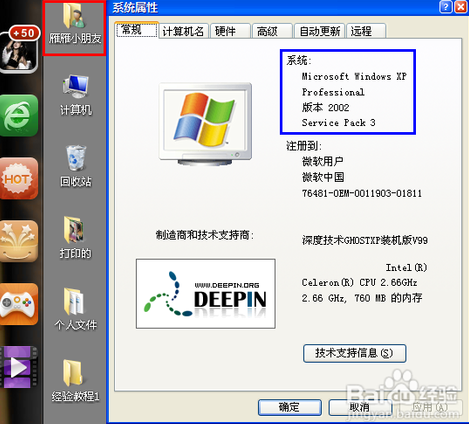Select the 自动更新 tab
469x424 pixels.
(319, 31)
